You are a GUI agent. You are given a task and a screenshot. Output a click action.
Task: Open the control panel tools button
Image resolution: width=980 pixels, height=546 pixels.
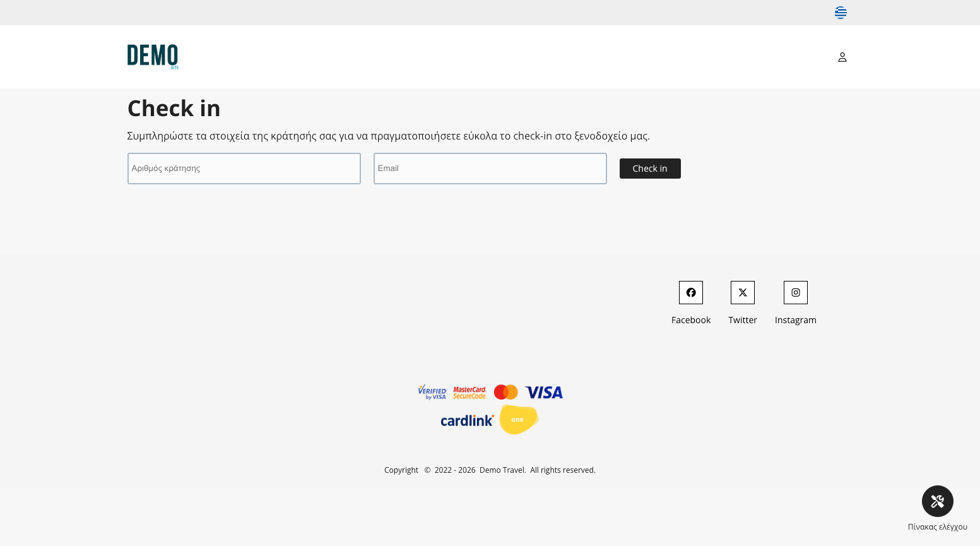pos(937,501)
